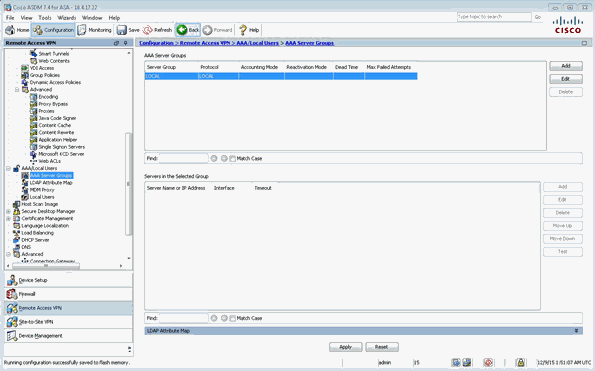This screenshot has width=595, height=371.
Task: Select AAA Server Groups tree item
Action: tap(51, 175)
